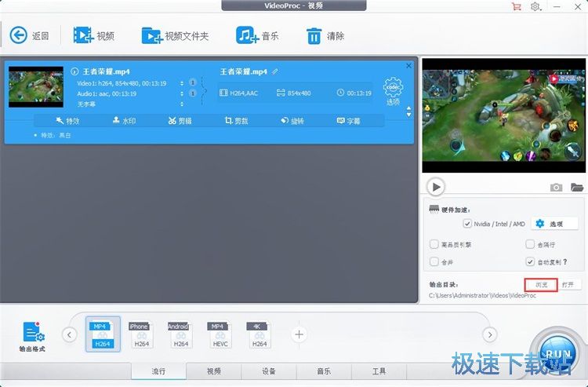Open the 剪裁 crop tool
Image resolution: width=588 pixels, height=387 pixels.
point(237,120)
